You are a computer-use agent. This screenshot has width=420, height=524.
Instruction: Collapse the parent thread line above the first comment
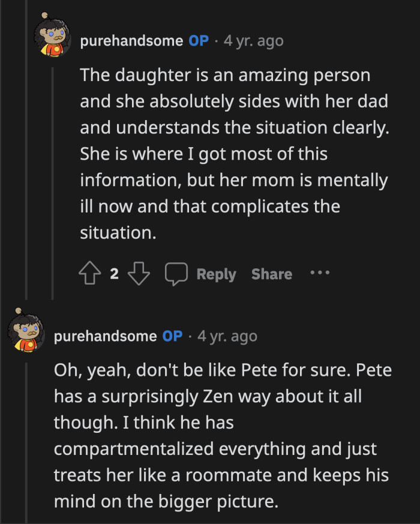[x=25, y=150]
